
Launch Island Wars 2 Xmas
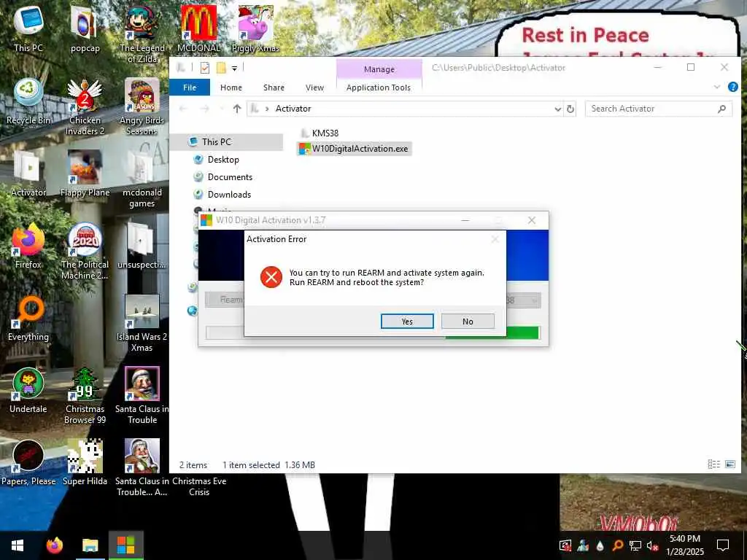142,323
